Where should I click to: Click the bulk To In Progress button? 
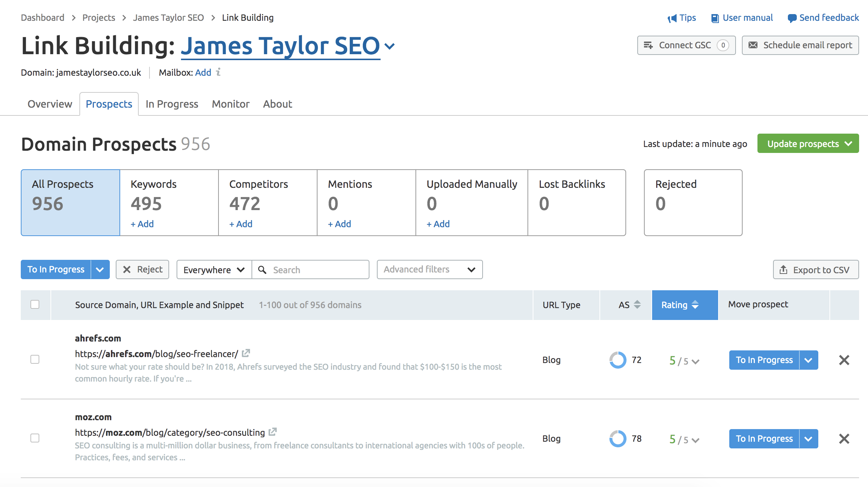pos(56,269)
